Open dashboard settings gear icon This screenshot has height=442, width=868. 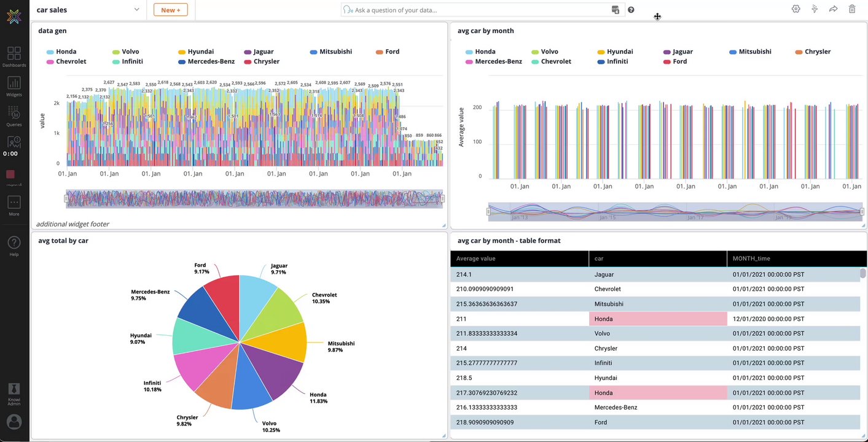[x=796, y=9]
